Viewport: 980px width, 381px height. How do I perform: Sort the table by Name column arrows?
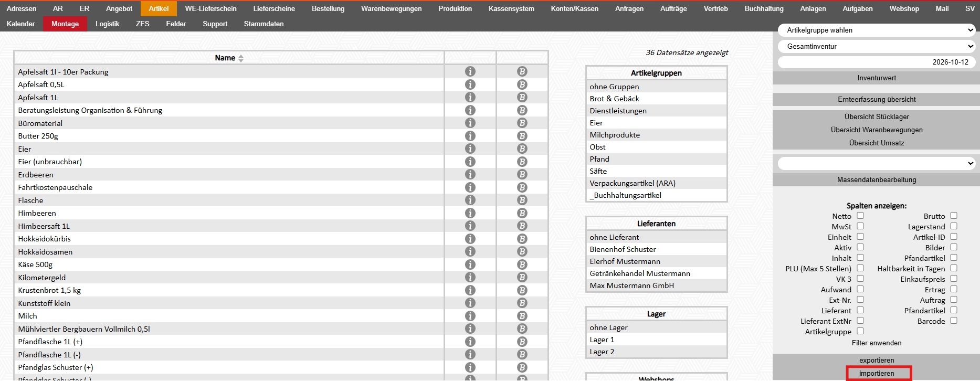241,58
